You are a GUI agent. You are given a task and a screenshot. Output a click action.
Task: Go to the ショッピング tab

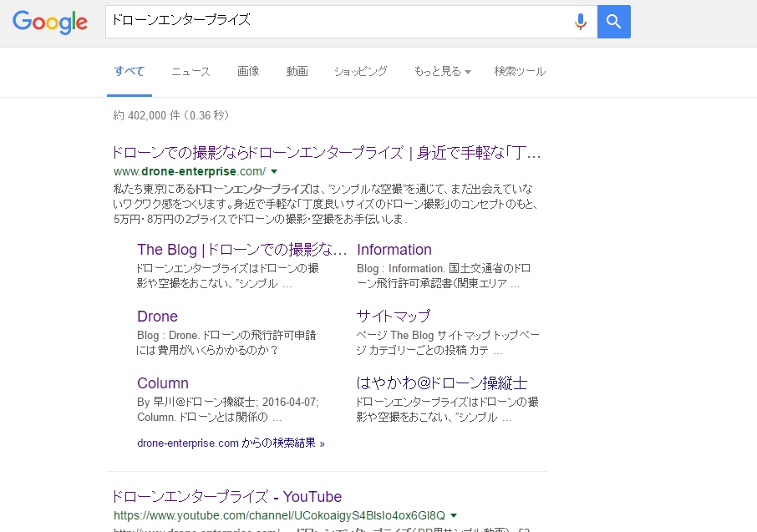coord(361,72)
